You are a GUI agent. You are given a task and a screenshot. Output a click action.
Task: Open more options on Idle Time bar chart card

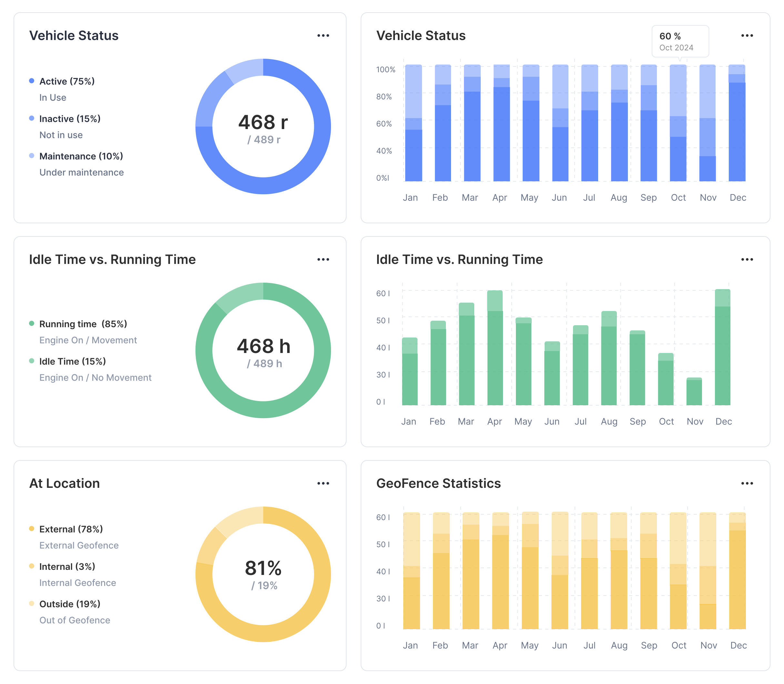coord(747,259)
